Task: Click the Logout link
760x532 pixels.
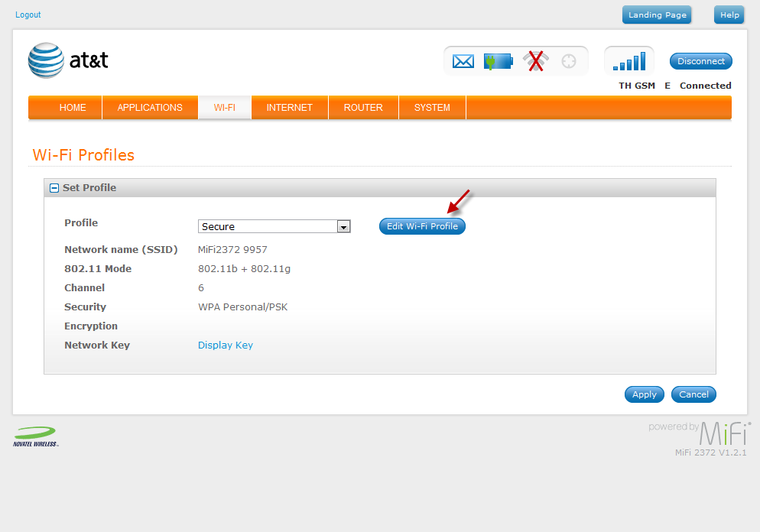Action: [x=28, y=15]
